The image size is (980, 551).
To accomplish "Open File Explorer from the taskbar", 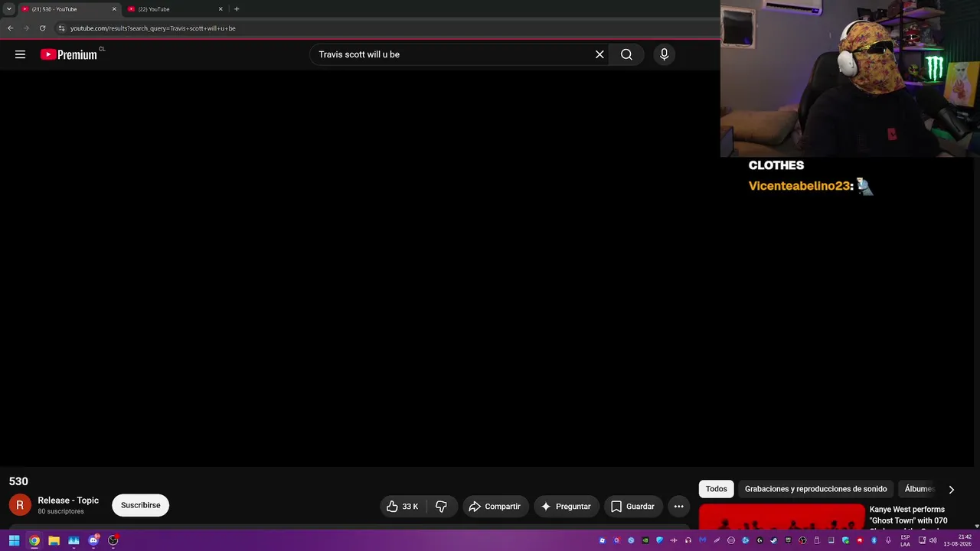I will pos(54,540).
